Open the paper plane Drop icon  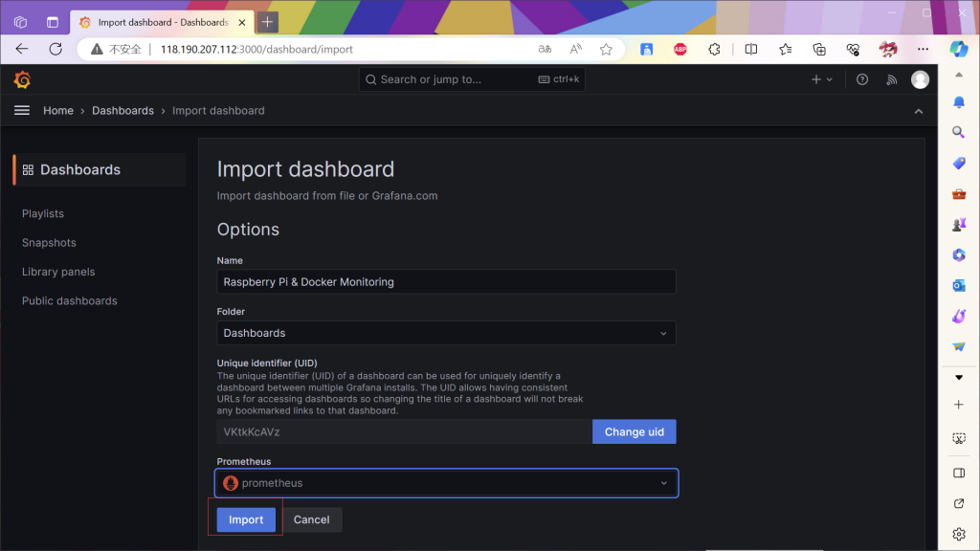[959, 346]
